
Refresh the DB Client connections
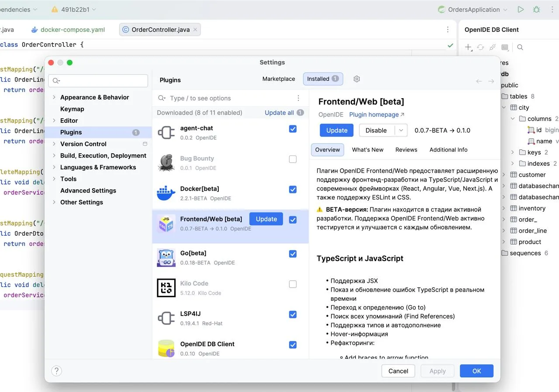[x=480, y=47]
